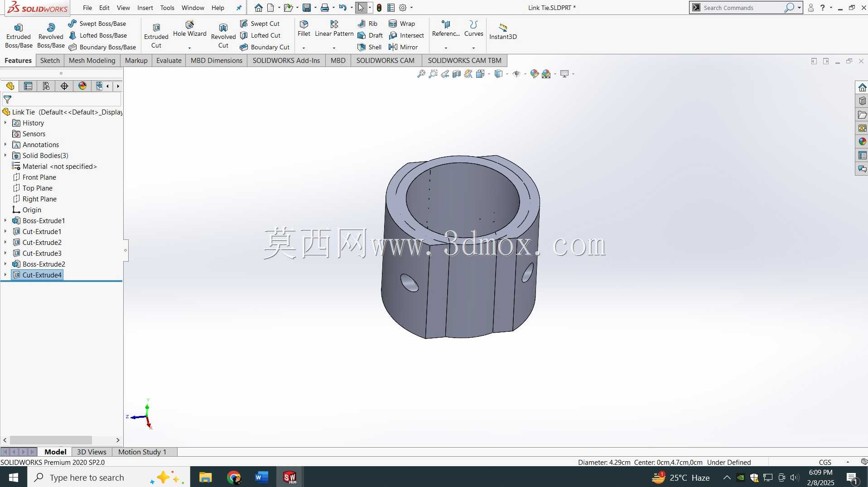
Task: Open the DisplayManager color sphere tab
Action: [82, 86]
